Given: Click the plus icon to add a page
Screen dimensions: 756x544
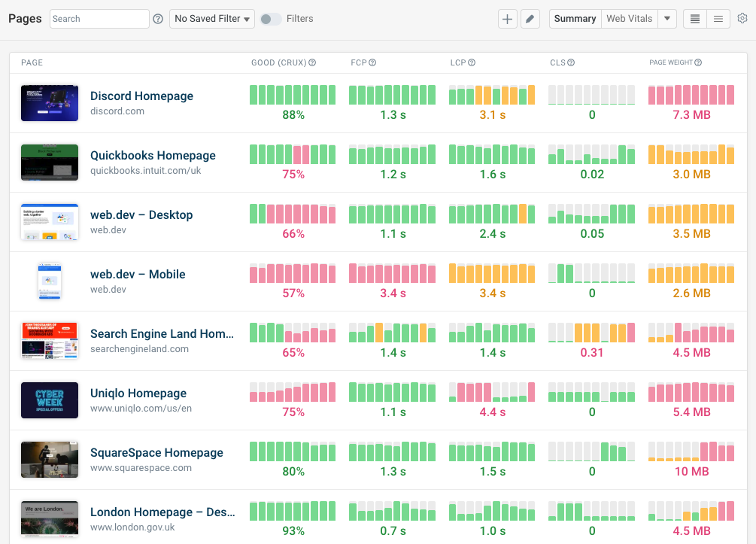Looking at the screenshot, I should point(509,18).
